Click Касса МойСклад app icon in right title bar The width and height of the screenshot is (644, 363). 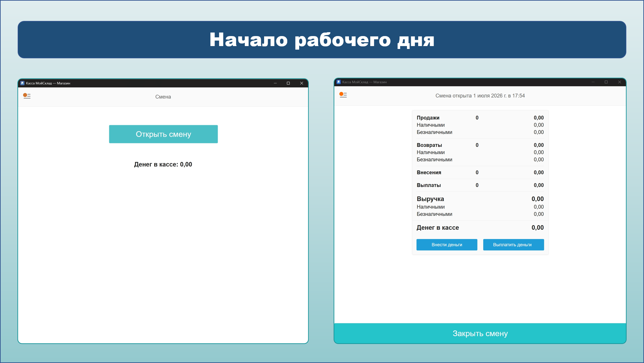(x=338, y=82)
